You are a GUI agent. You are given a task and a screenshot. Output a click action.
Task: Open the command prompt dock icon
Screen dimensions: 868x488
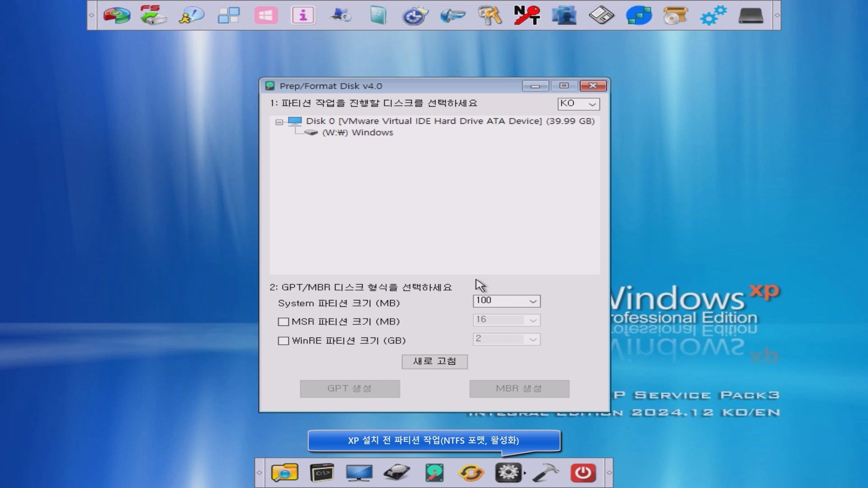322,473
